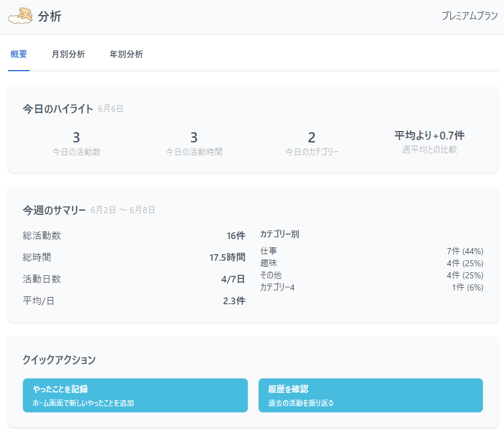Click the 履歴を確認 button
Viewport: 504px width, 431px height.
370,395
